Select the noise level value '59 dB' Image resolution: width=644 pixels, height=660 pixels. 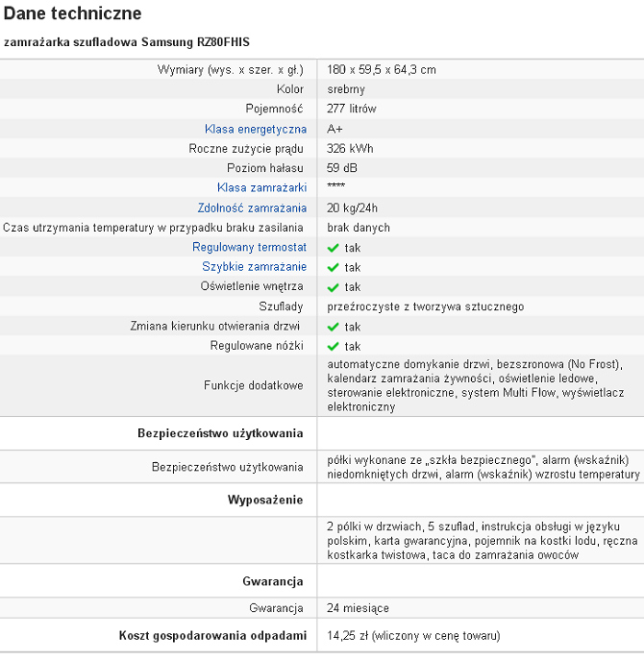[x=342, y=168]
